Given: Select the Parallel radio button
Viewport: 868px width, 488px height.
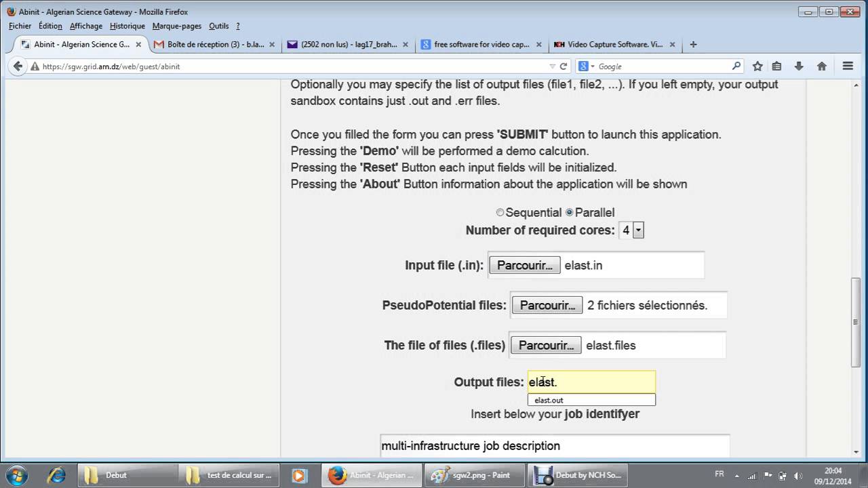Looking at the screenshot, I should [x=570, y=213].
